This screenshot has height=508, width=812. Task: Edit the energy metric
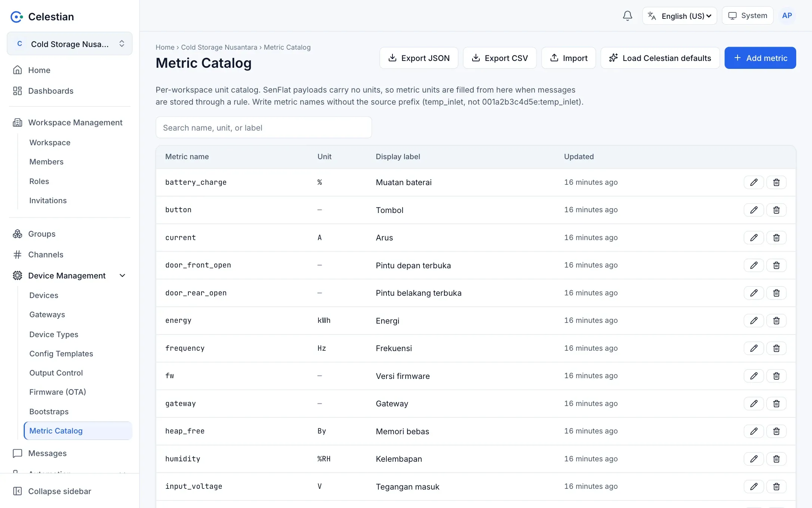(x=754, y=321)
